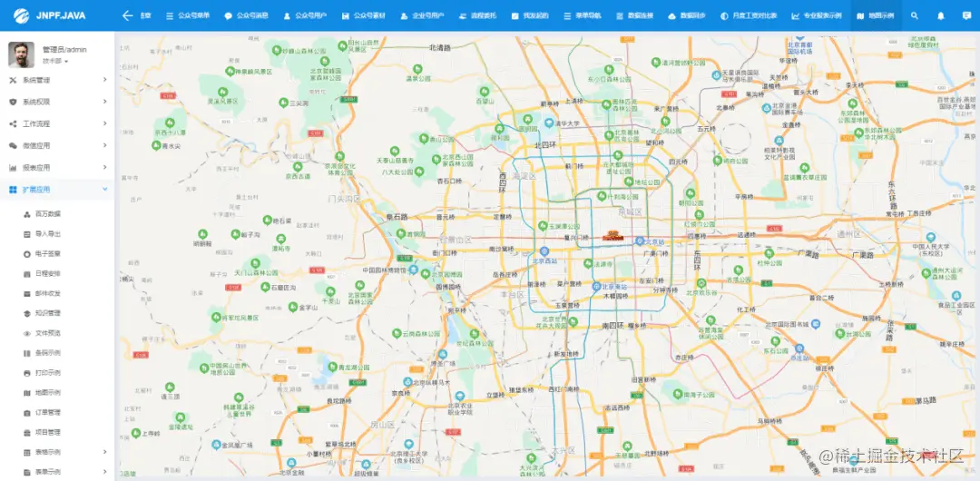
Task: Open the message chat icon in header
Action: pyautogui.click(x=967, y=15)
